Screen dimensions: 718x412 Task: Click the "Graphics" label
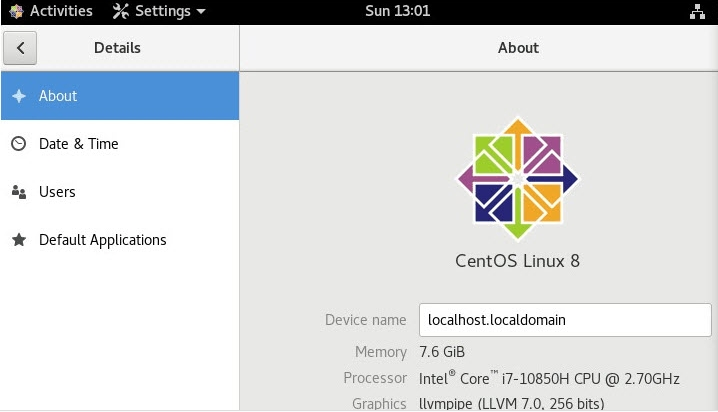tap(379, 404)
